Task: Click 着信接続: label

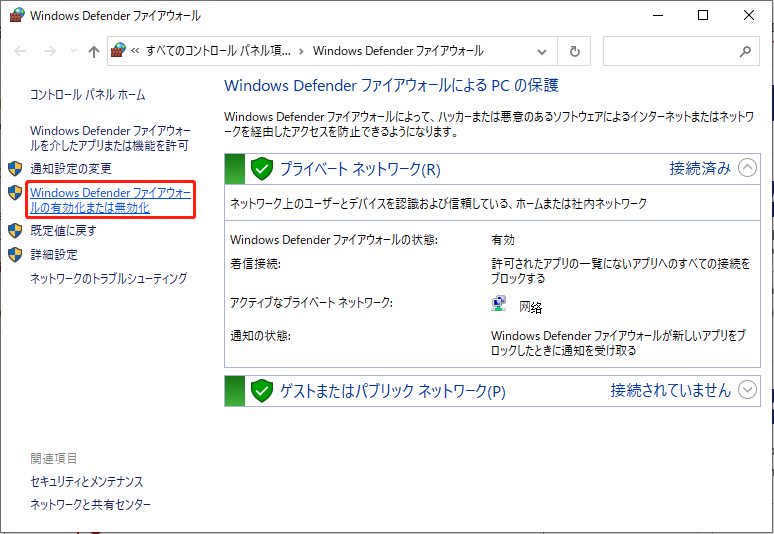Action: click(x=255, y=264)
